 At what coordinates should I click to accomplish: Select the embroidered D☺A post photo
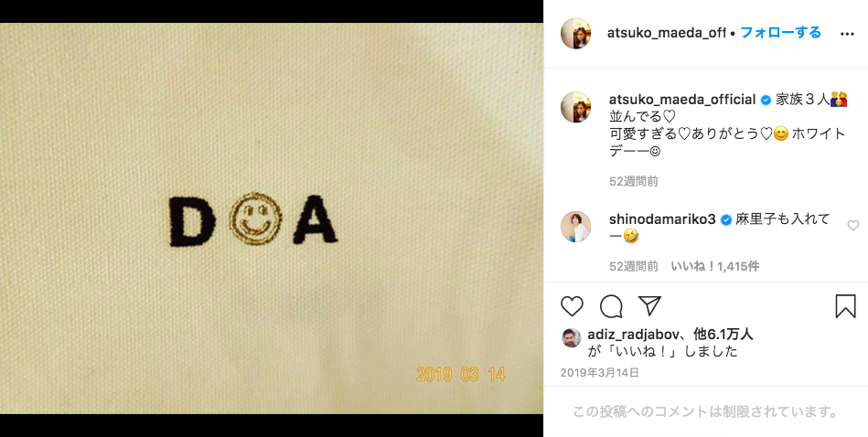272,218
